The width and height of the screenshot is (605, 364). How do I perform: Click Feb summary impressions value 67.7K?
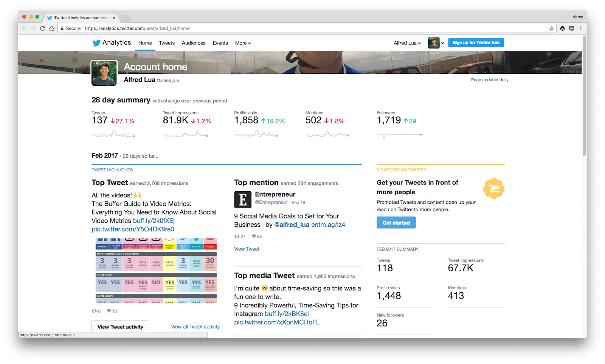pos(461,268)
